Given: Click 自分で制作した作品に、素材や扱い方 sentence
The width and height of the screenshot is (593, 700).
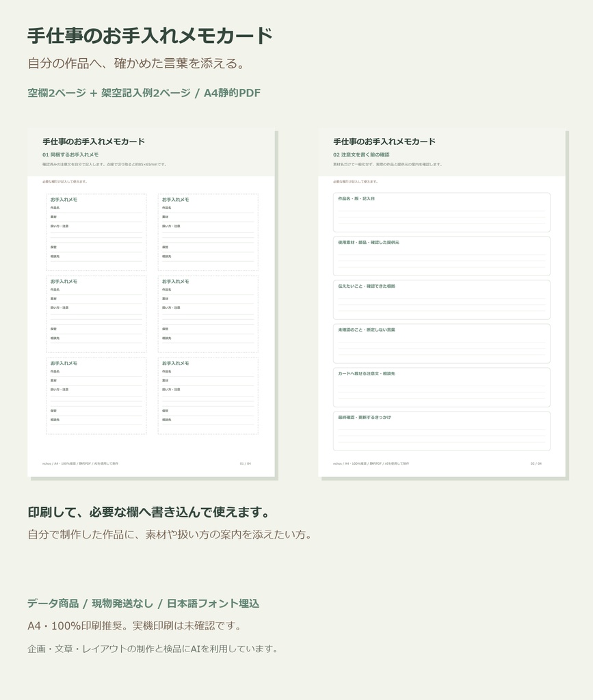Looking at the screenshot, I should (x=170, y=535).
